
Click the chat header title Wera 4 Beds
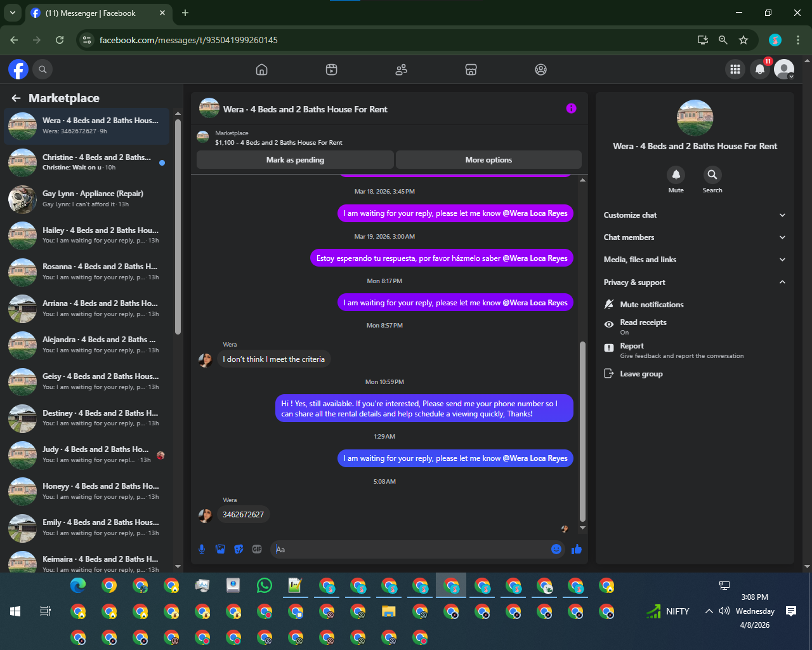tap(305, 109)
